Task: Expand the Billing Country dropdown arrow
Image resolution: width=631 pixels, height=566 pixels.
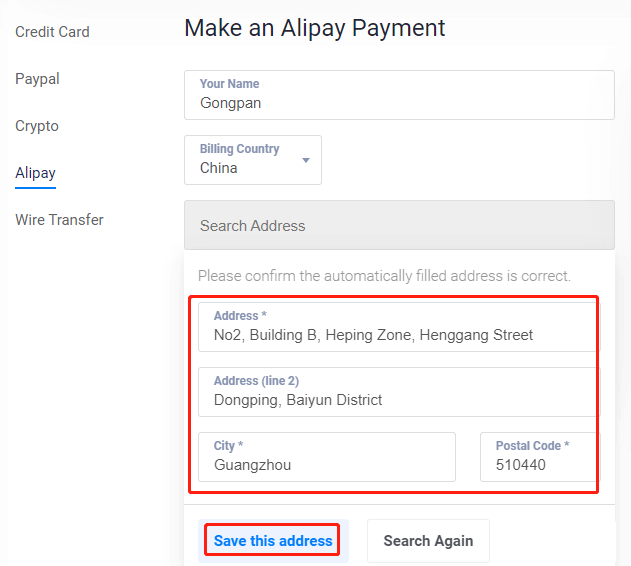Action: 306,160
